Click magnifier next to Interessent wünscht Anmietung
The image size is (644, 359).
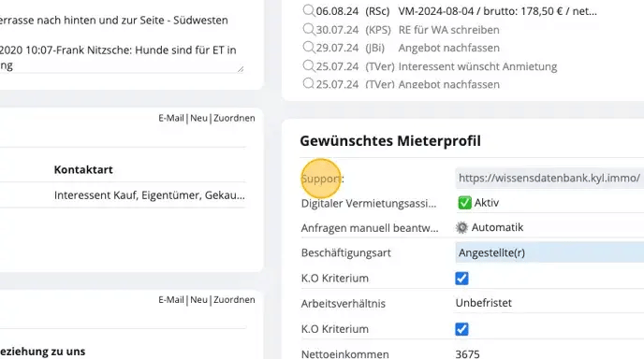point(309,65)
